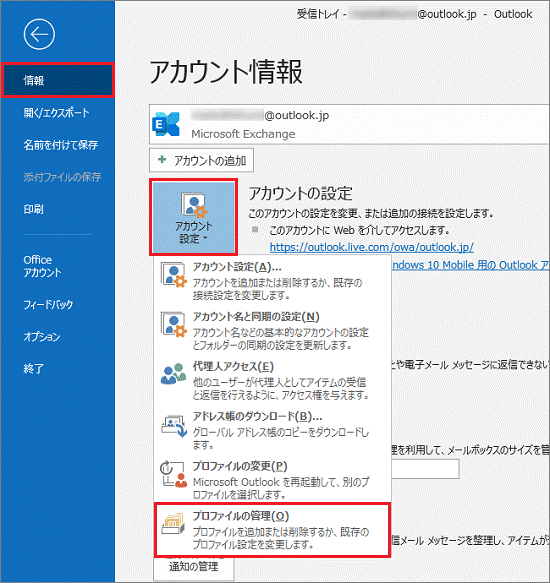Open the outlook.live.com/owa link
550x583 pixels.
point(372,247)
